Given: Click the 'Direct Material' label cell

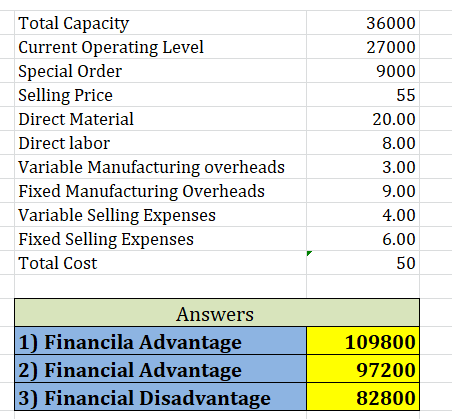Looking at the screenshot, I should coord(160,119).
